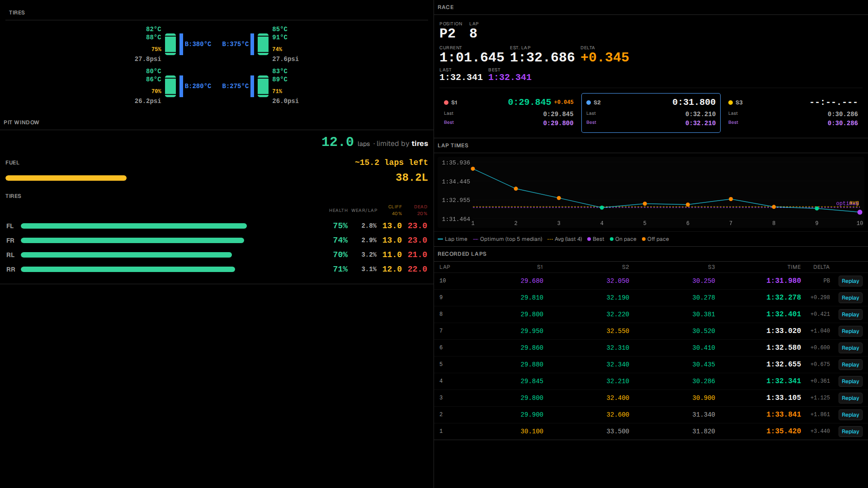
Task: Replay lap 2 with time 1:33.841
Action: tap(850, 415)
